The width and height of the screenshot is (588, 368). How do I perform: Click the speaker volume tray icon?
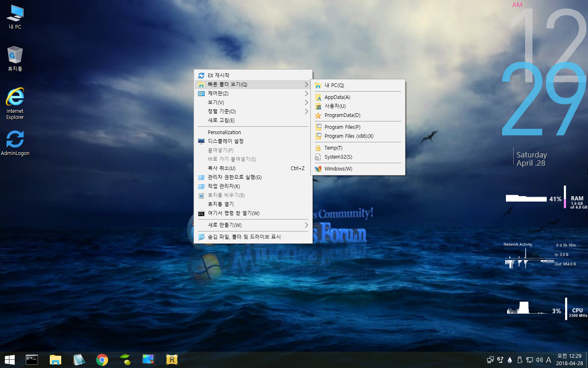click(539, 360)
